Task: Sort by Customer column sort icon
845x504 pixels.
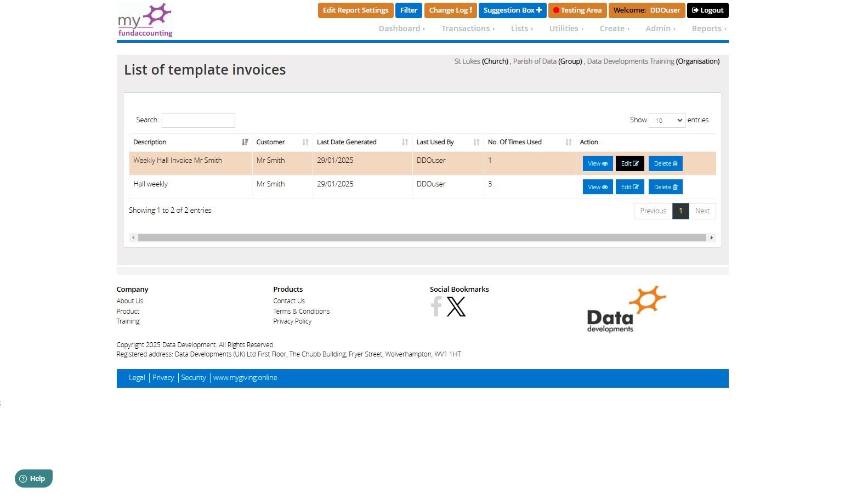Action: (x=305, y=142)
